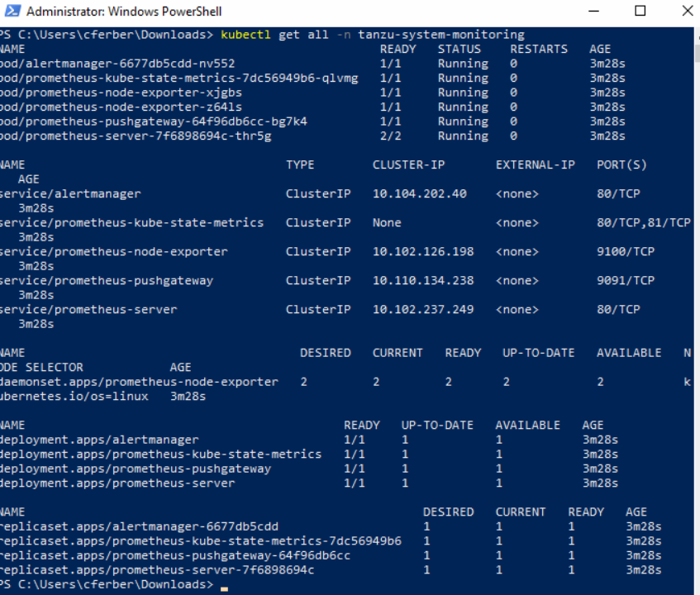The image size is (700, 595).
Task: Click the UP-TO-DATE header in deployments table
Action: (437, 426)
